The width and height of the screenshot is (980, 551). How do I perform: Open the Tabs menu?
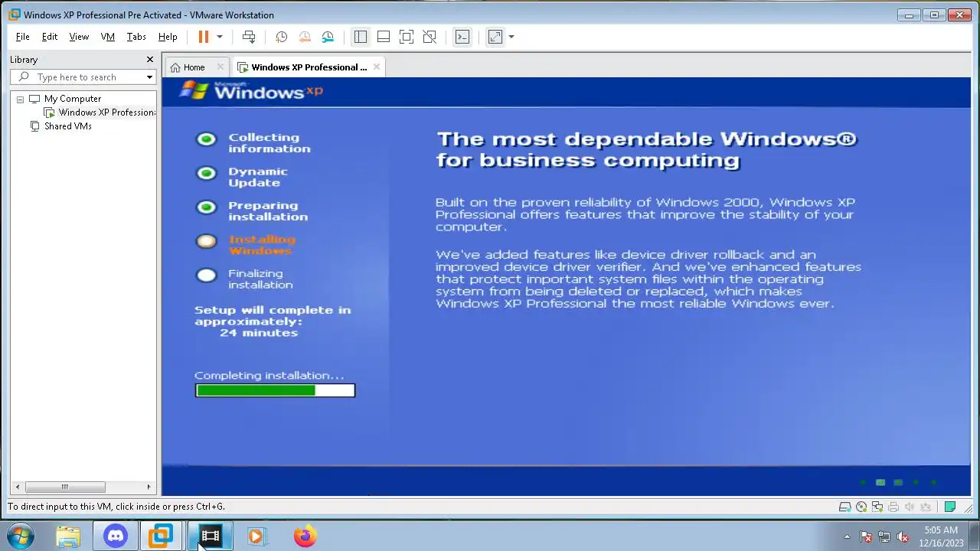(136, 37)
